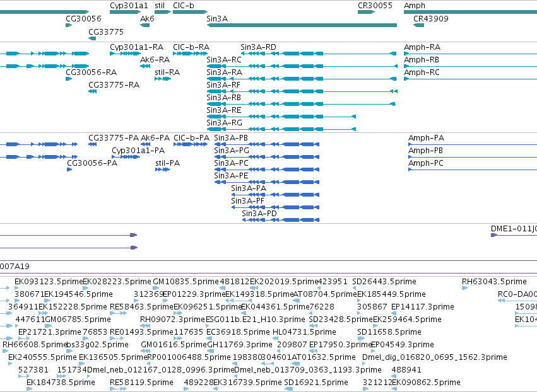This screenshot has width=537, height=392.
Task: Click the CR43909 gene label
Action: [431, 18]
